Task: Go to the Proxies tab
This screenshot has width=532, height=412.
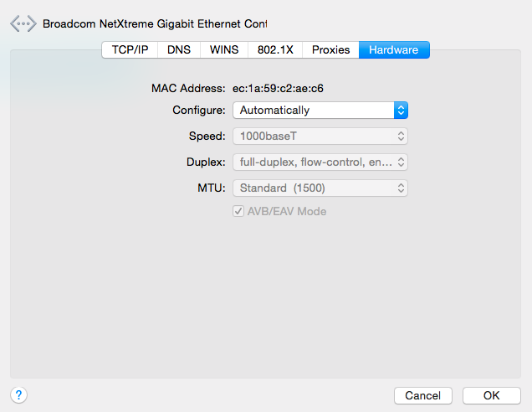Action: click(330, 50)
